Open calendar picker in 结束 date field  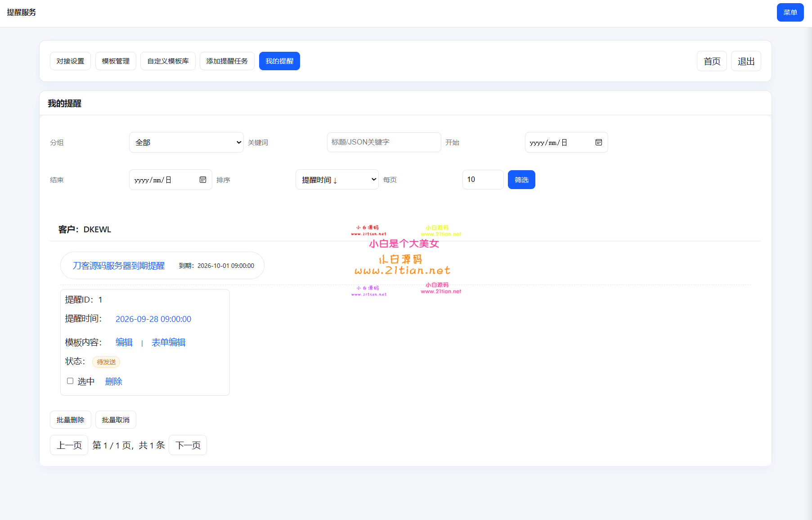pyautogui.click(x=202, y=180)
